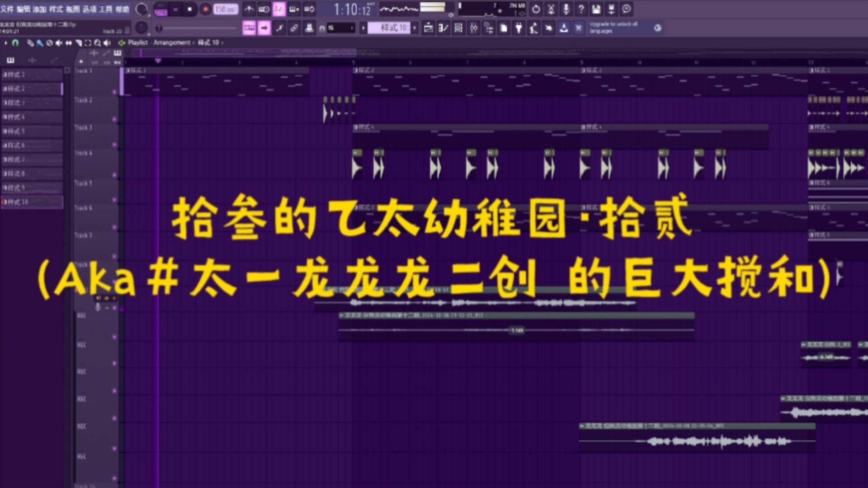868x488 pixels.
Task: Toggle Track 1 mute switch dot
Action: (x=114, y=92)
